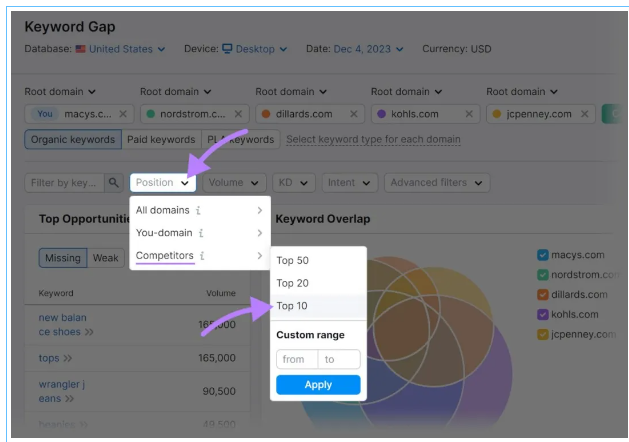Image resolution: width=629 pixels, height=442 pixels.
Task: Select Top 10 from submenu
Action: click(x=318, y=306)
